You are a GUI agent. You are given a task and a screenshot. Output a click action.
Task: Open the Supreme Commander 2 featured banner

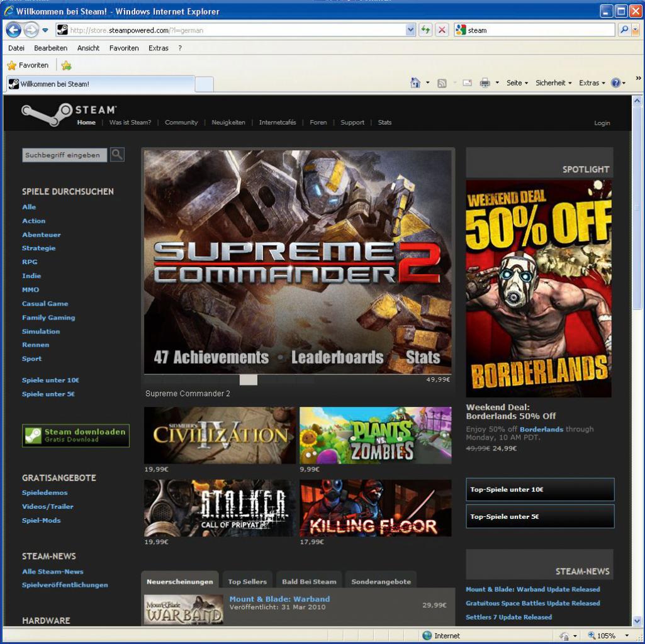(x=298, y=262)
